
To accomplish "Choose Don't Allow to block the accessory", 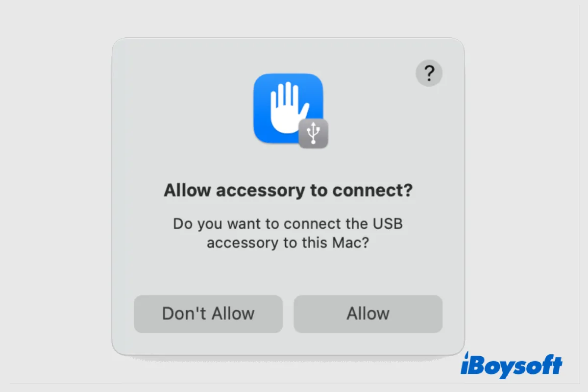I will point(208,314).
